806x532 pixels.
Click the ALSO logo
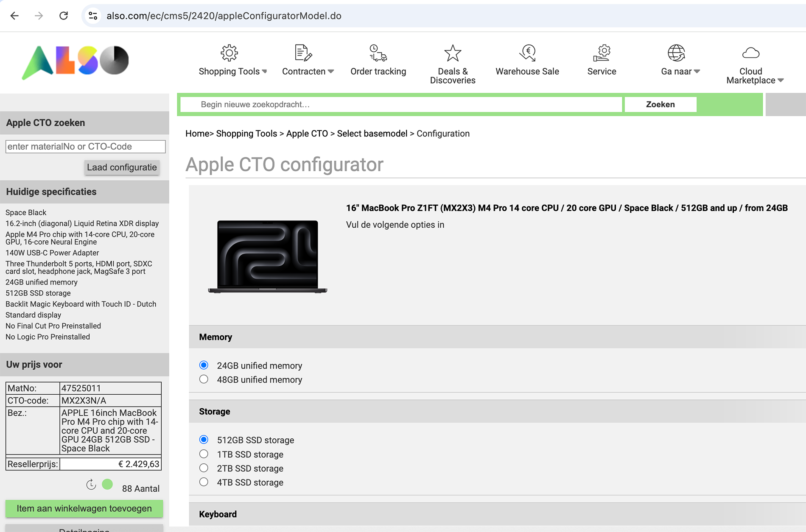(x=75, y=62)
